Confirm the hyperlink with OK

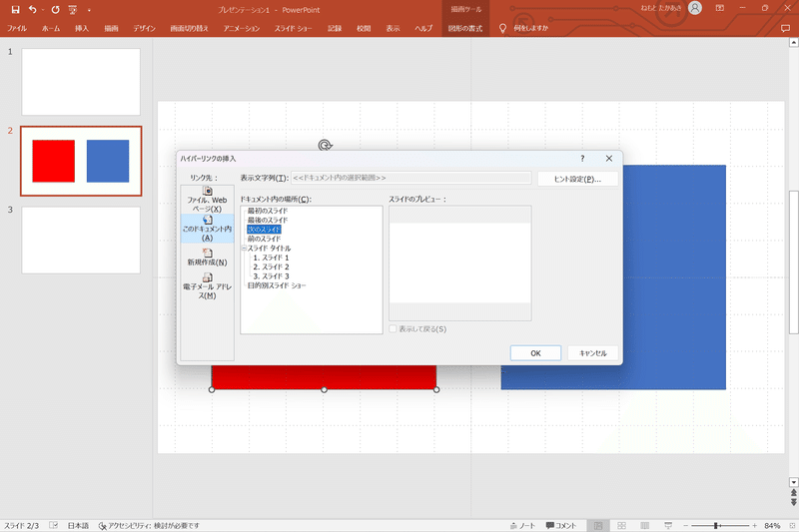tap(535, 353)
